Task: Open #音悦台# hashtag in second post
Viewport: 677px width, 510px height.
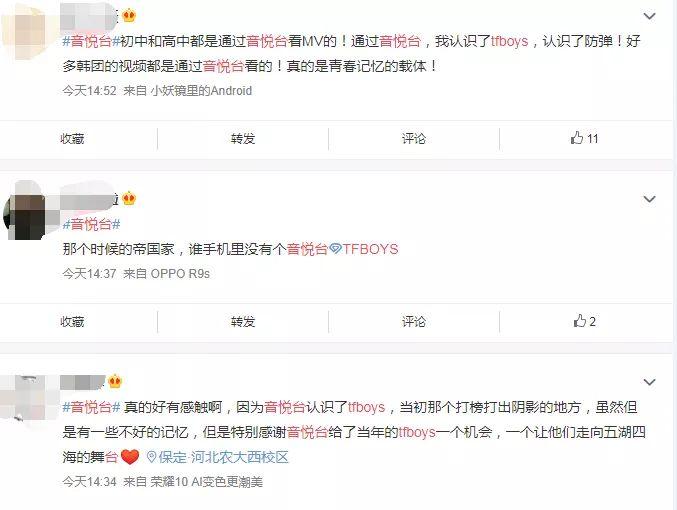Action: pyautogui.click(x=91, y=224)
